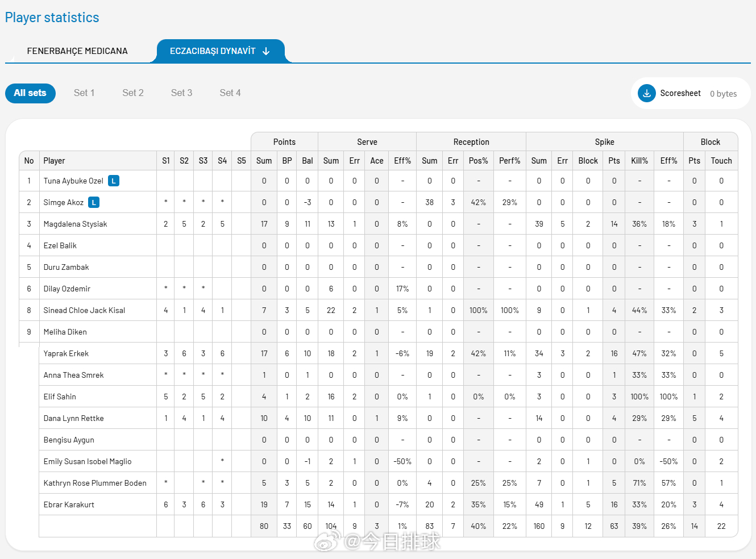Show statistics for Set 3
The image size is (756, 559).
click(182, 93)
